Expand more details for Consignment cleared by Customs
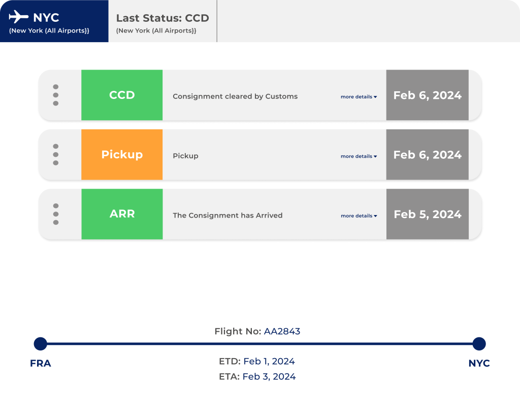 point(359,97)
